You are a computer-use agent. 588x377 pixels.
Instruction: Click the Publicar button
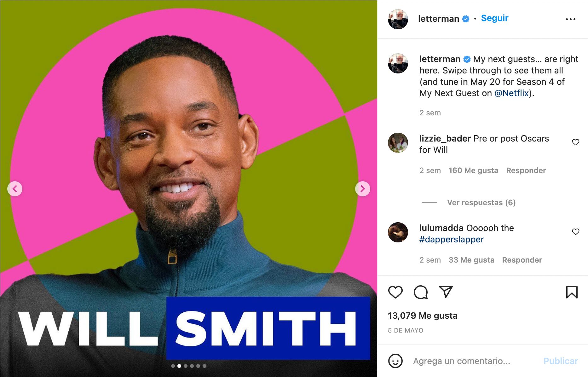pyautogui.click(x=561, y=361)
